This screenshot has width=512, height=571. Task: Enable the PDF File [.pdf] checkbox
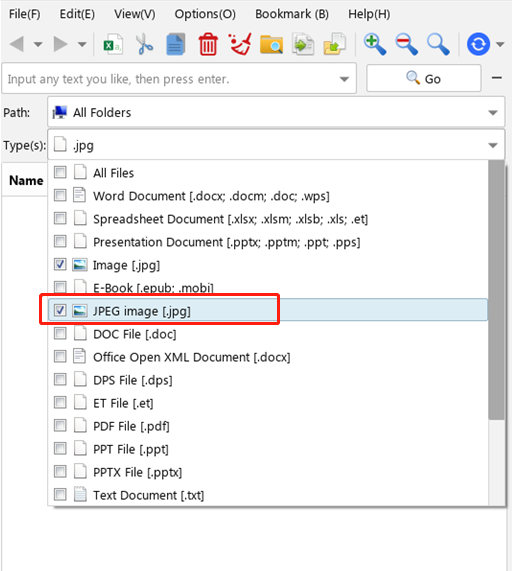60,425
